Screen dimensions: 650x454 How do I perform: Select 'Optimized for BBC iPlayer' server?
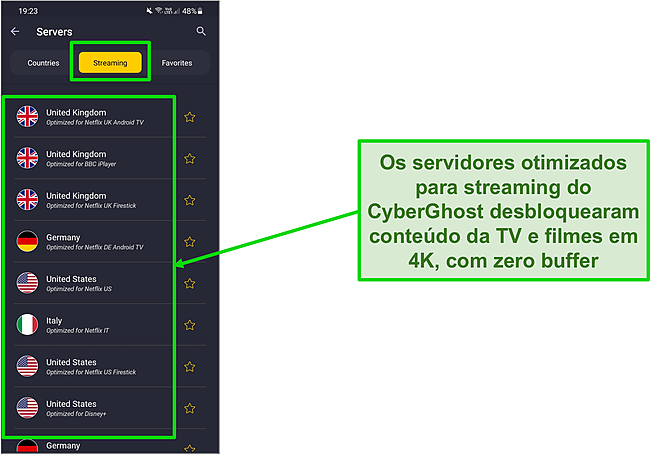tap(81, 164)
